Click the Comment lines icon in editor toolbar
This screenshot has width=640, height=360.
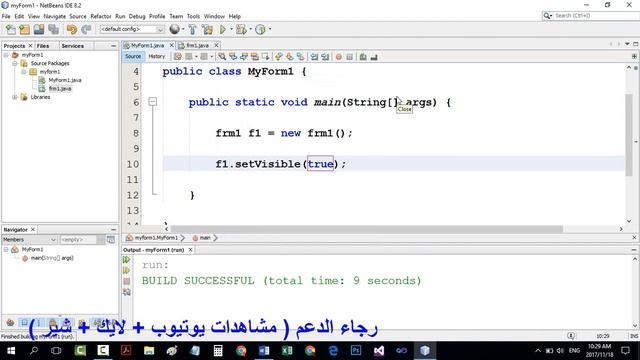(363, 57)
